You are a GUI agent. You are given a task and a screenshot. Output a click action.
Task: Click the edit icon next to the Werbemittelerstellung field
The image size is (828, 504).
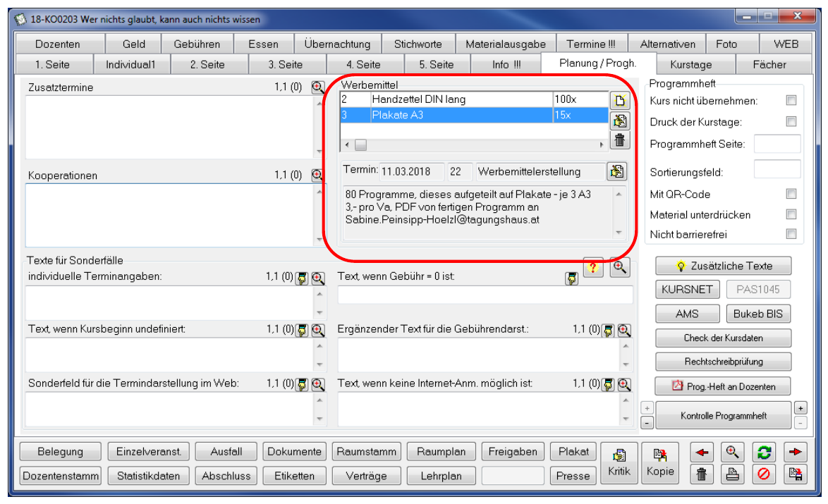tap(616, 171)
